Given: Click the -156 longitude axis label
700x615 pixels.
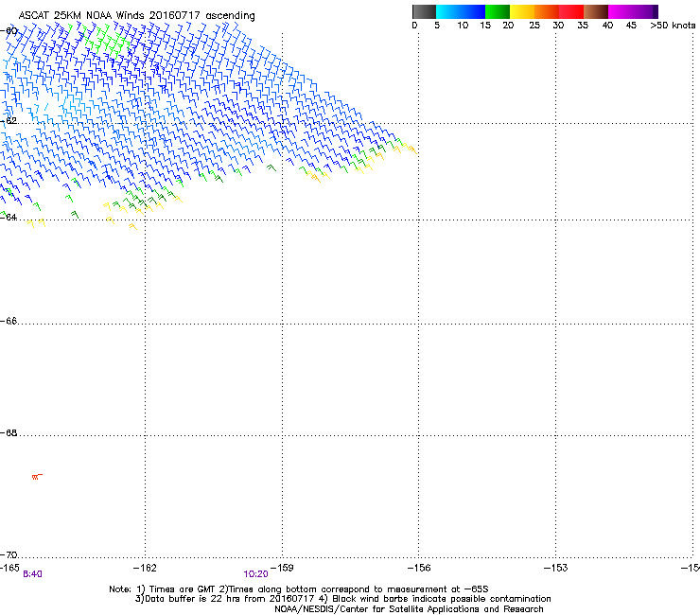Looking at the screenshot, I should pyautogui.click(x=419, y=568).
